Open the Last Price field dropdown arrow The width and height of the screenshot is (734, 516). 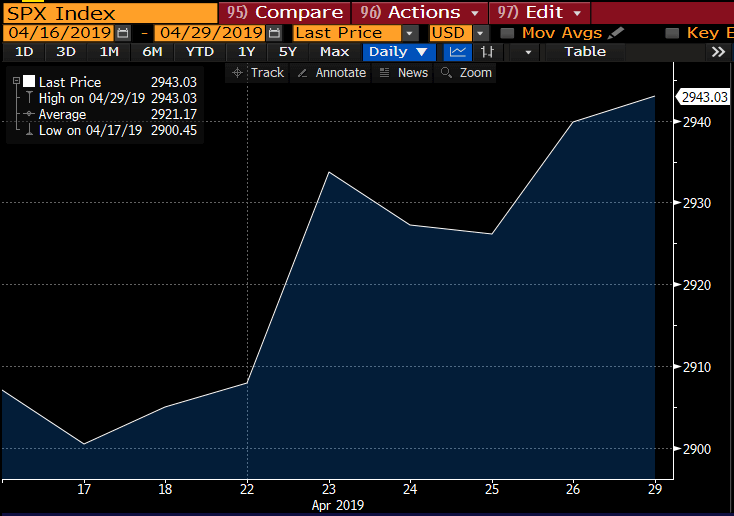tap(410, 33)
